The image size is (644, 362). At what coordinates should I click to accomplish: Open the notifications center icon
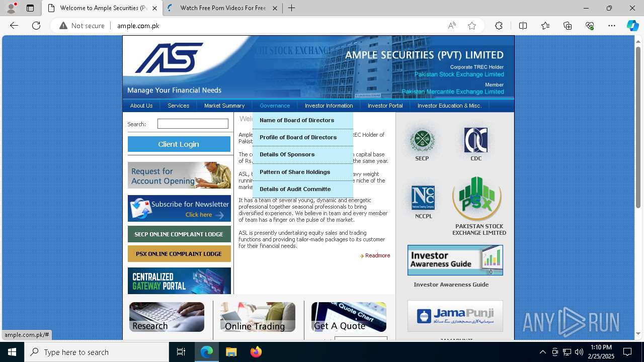point(627,352)
